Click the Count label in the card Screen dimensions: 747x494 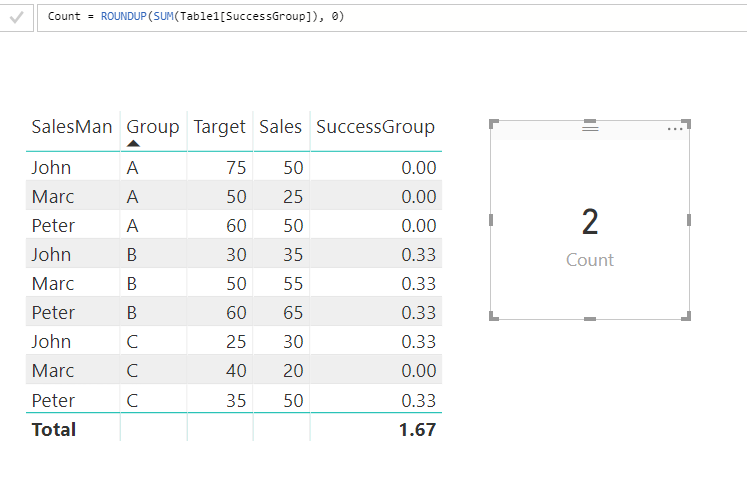click(x=590, y=260)
